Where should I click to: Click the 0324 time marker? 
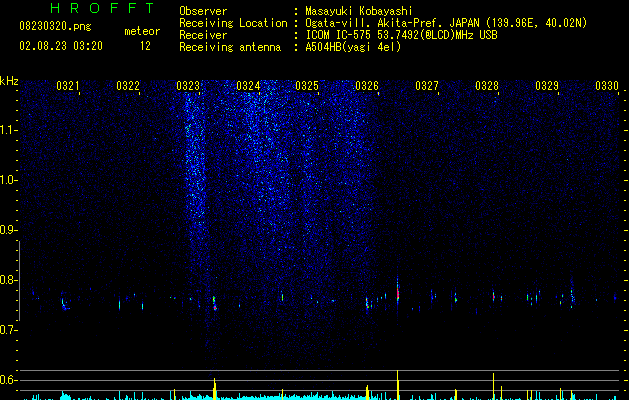pyautogui.click(x=248, y=86)
